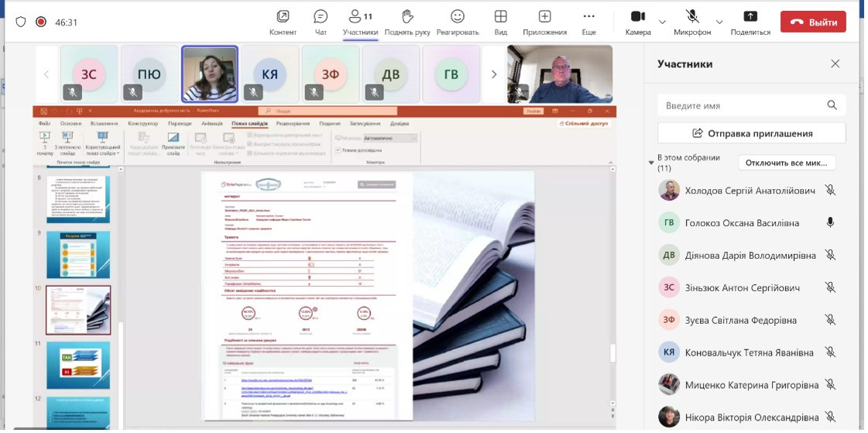The height and width of the screenshot is (433, 868).
Task: Open Записування tab in PowerPoint
Action: coord(365,123)
